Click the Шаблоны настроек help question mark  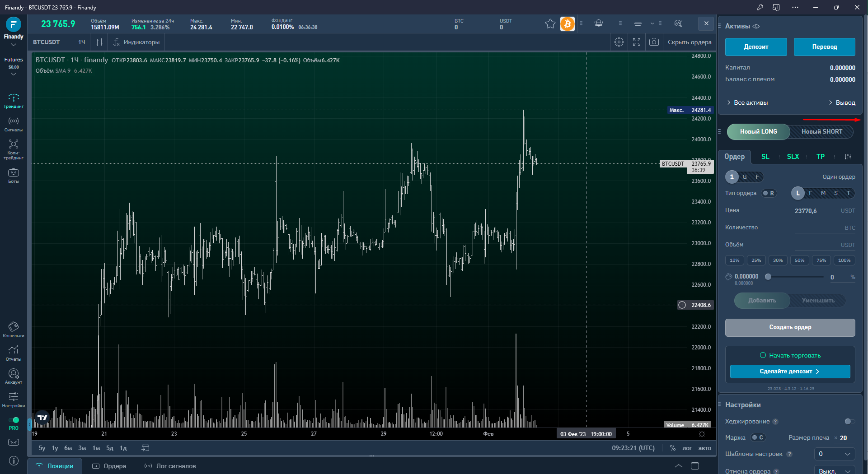point(789,454)
